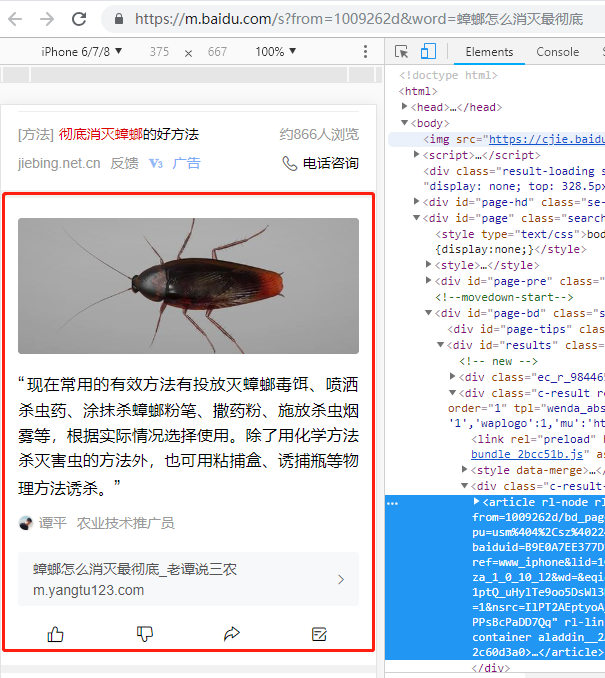The width and height of the screenshot is (605, 678).
Task: Open the iPhone 6/7/8 device dropdown
Action: 81,52
